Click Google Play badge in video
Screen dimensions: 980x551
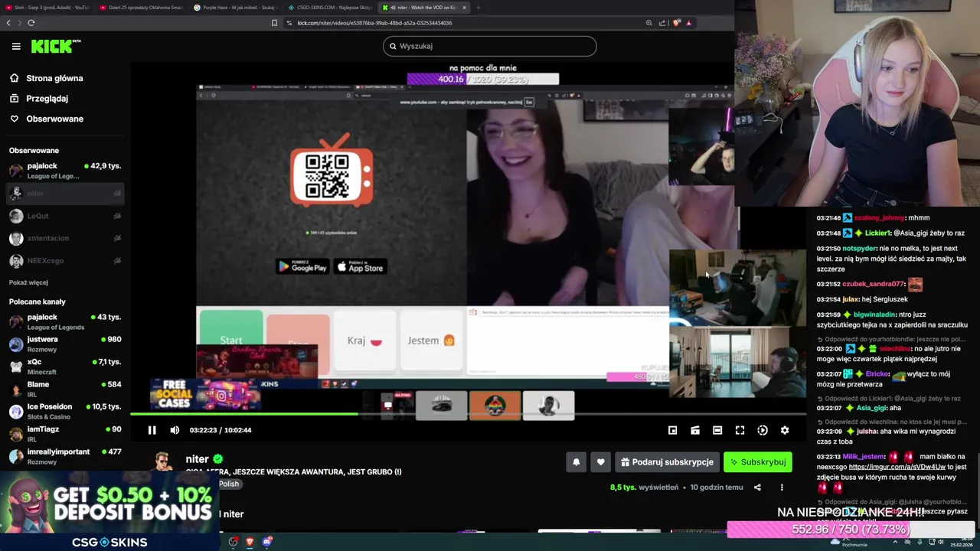point(302,266)
